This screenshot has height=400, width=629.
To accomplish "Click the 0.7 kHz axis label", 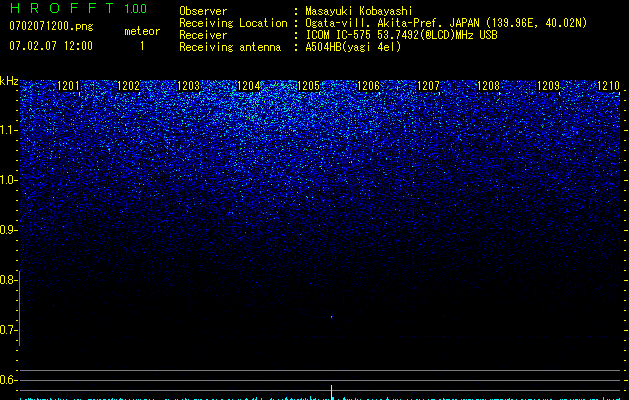I will click(x=8, y=330).
